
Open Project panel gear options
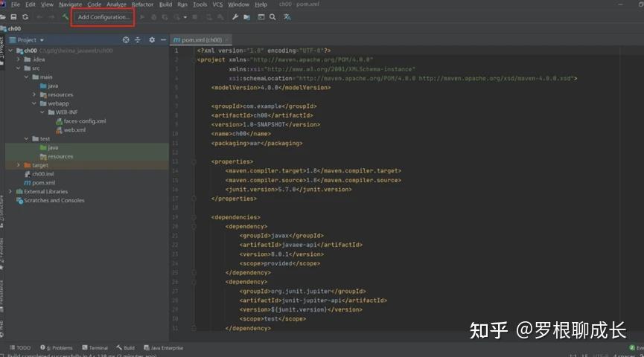(x=152, y=40)
